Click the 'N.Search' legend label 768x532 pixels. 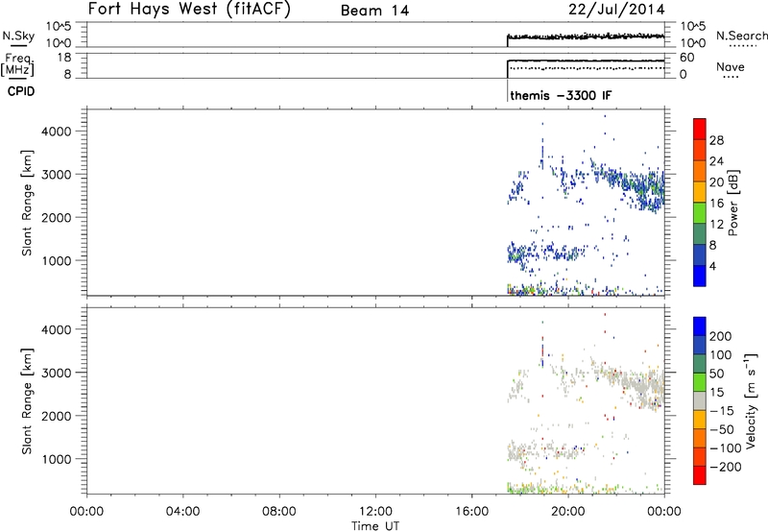pos(741,36)
